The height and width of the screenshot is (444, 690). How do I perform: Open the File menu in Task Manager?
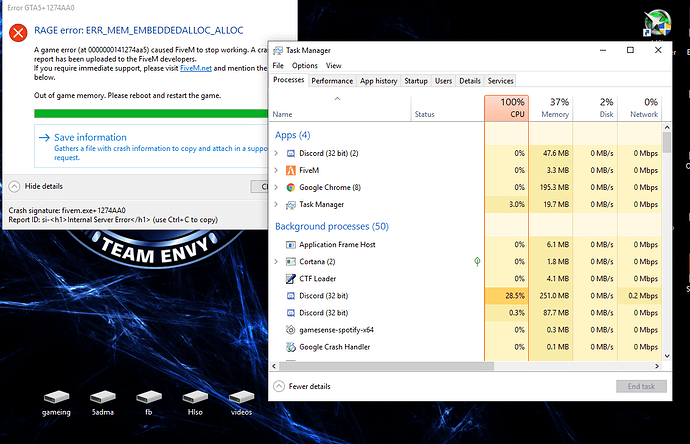(278, 66)
